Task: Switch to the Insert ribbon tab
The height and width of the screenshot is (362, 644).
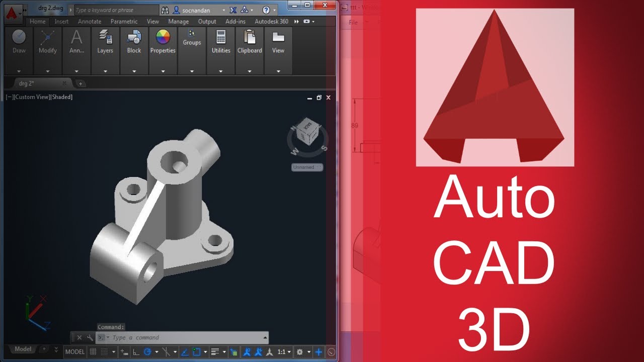Action: pos(61,22)
